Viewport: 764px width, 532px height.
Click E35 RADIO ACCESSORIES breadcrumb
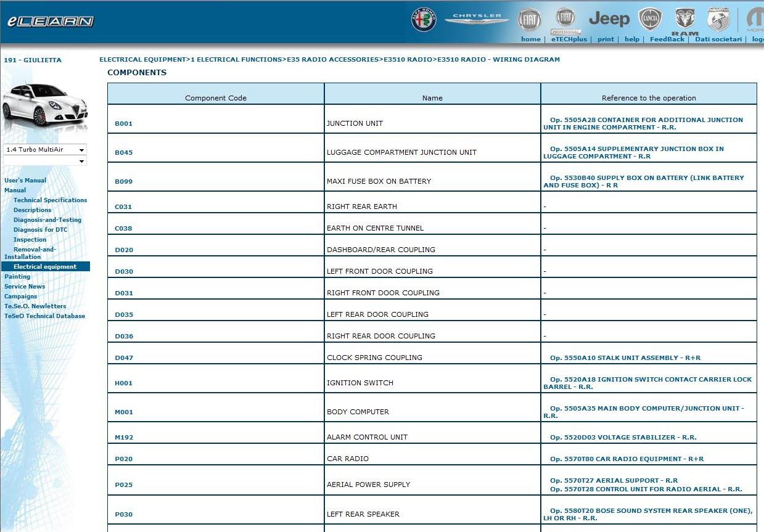click(x=333, y=60)
